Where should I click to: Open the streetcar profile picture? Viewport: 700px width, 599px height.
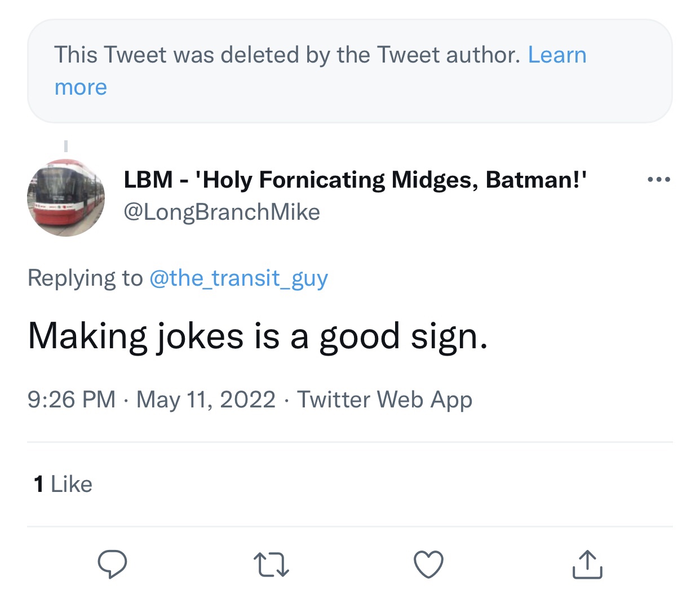tap(66, 198)
